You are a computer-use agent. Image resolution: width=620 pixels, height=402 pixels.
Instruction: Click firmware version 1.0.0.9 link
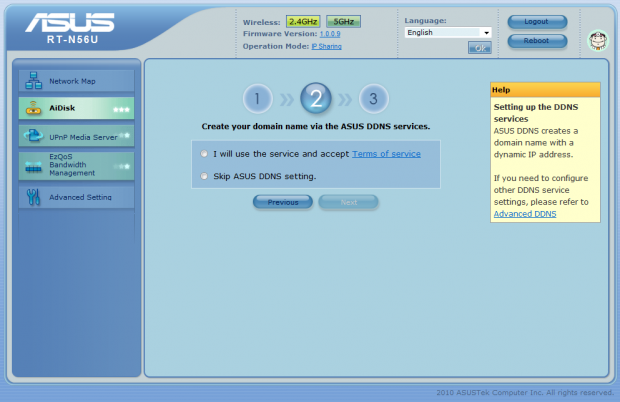(x=330, y=34)
